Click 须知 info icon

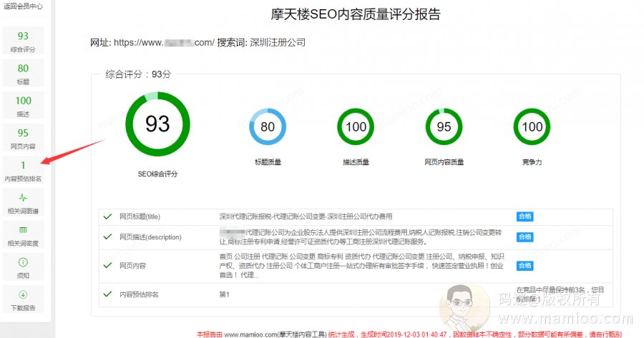click(x=23, y=262)
